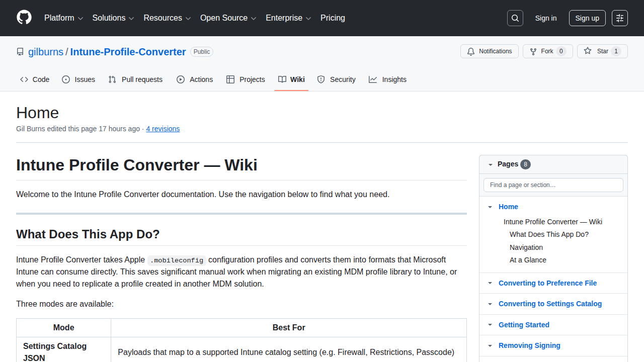Open the Pull requests tab
The height and width of the screenshot is (362, 644).
click(x=135, y=79)
